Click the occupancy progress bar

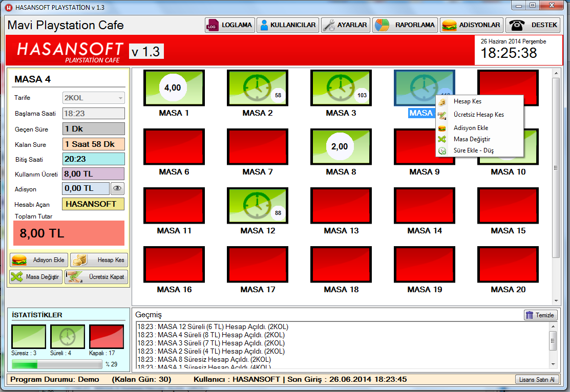57,364
